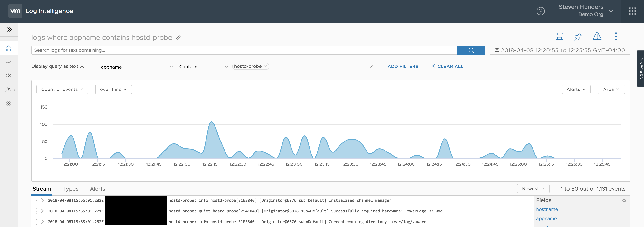
Task: Click the save query floppy disk icon
Action: click(x=559, y=36)
